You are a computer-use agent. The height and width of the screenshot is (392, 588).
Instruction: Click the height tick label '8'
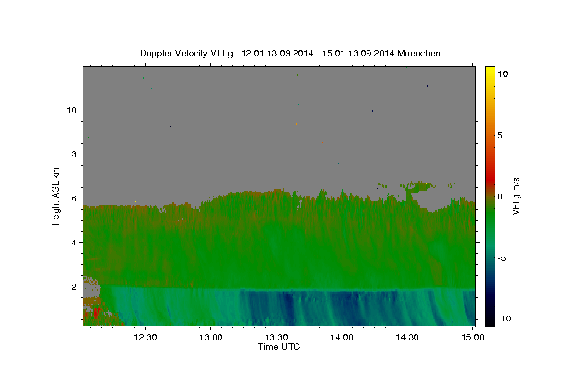click(x=74, y=154)
